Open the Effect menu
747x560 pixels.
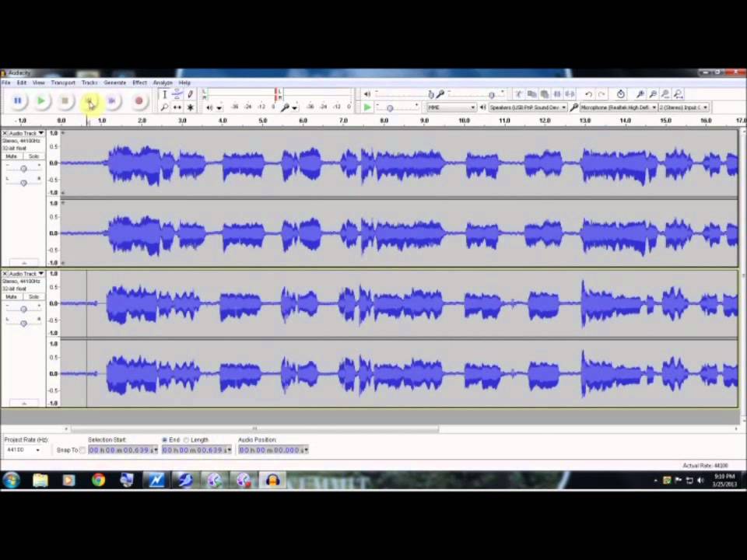139,83
